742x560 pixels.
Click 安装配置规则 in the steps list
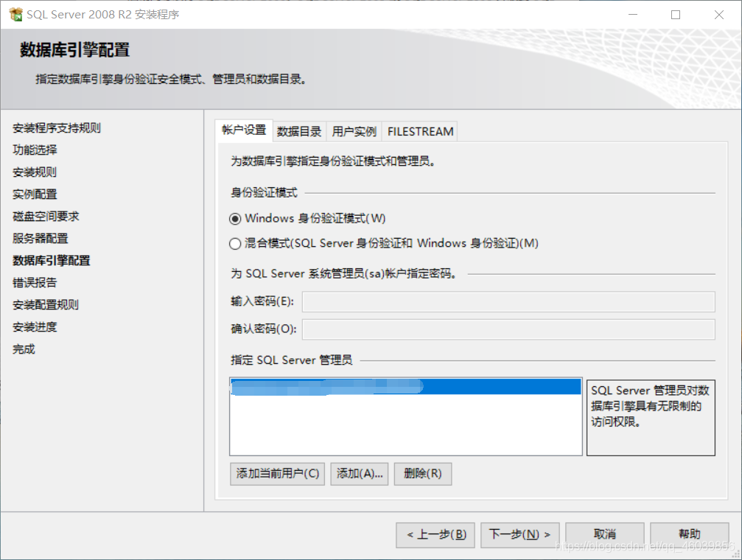tap(46, 305)
